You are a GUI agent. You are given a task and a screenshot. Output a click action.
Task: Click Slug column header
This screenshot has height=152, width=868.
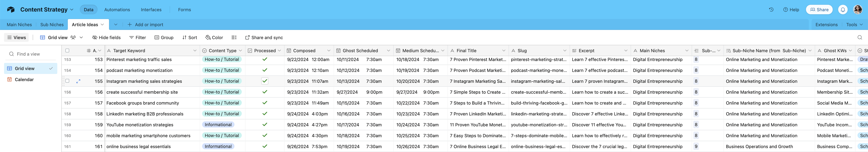(x=539, y=51)
